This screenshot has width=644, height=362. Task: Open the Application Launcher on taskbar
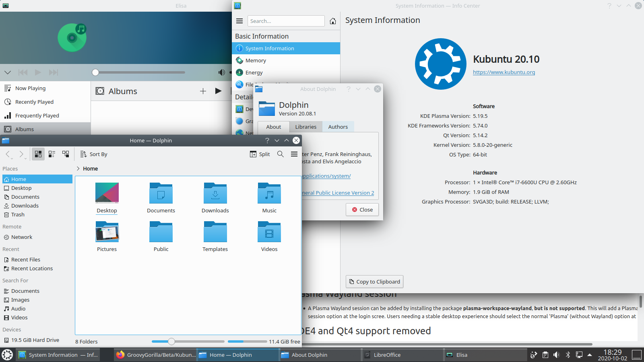[7, 355]
